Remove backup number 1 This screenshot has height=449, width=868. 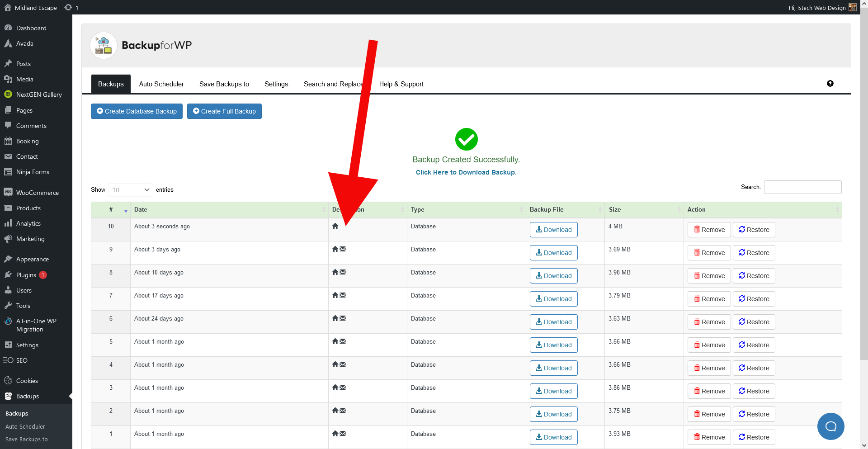click(709, 437)
